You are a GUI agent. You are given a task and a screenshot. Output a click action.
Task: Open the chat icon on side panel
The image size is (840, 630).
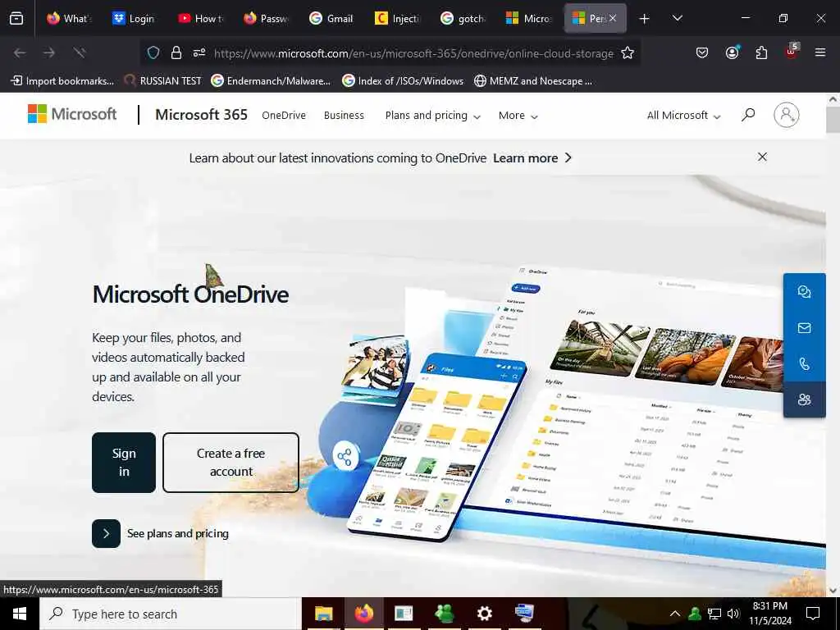[804, 291]
